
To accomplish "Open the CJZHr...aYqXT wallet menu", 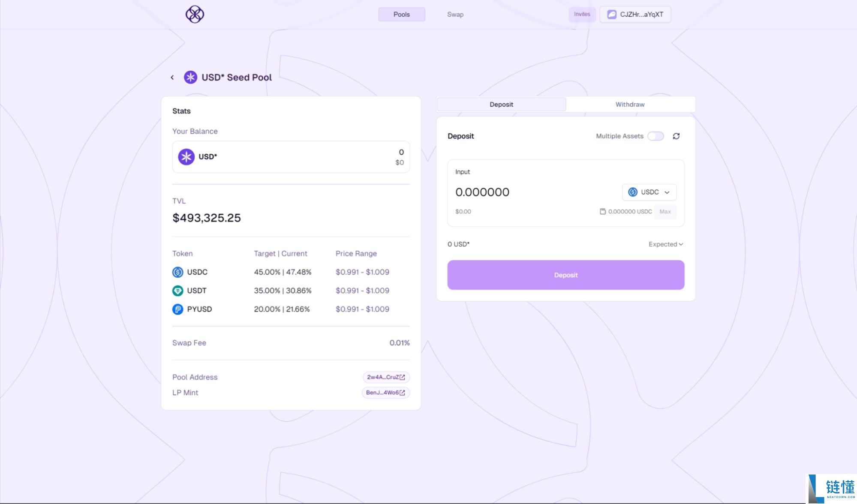I will pyautogui.click(x=635, y=15).
